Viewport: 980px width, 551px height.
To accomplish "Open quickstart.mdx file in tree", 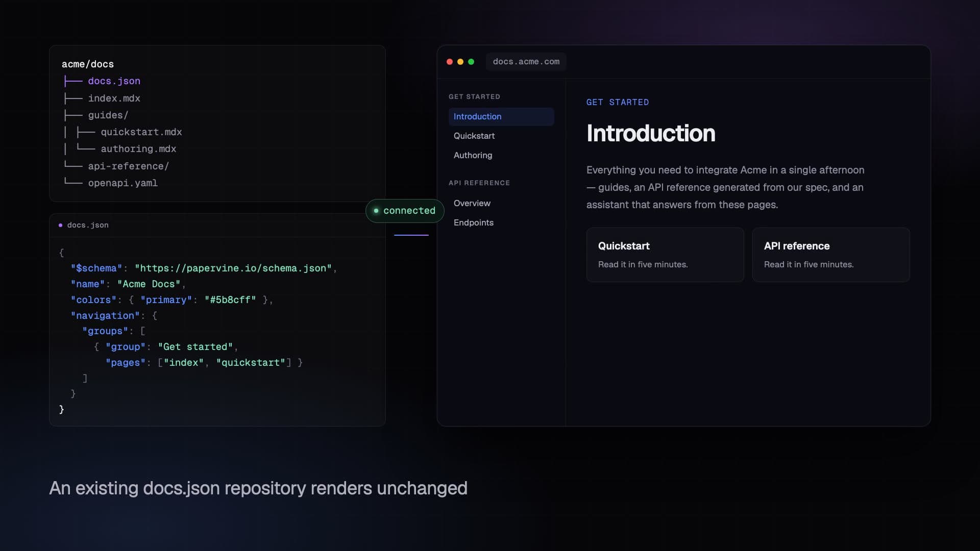I will tap(141, 132).
